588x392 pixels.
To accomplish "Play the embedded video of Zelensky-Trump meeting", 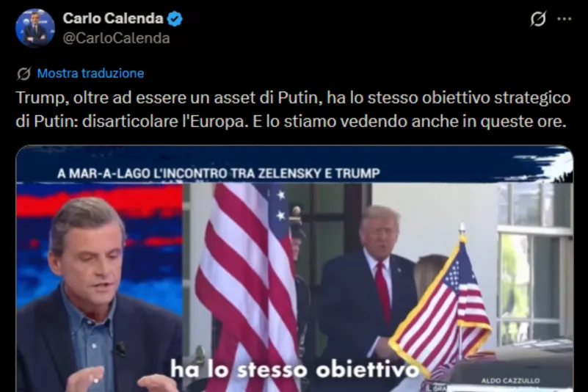I will [x=294, y=269].
